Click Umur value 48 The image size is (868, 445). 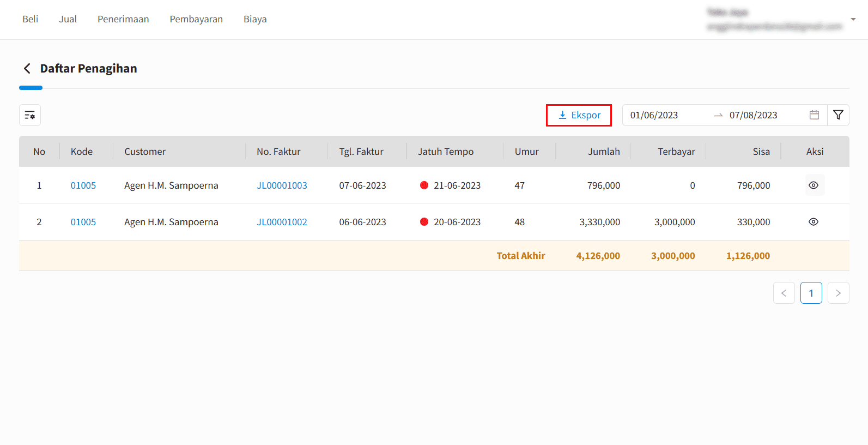520,222
